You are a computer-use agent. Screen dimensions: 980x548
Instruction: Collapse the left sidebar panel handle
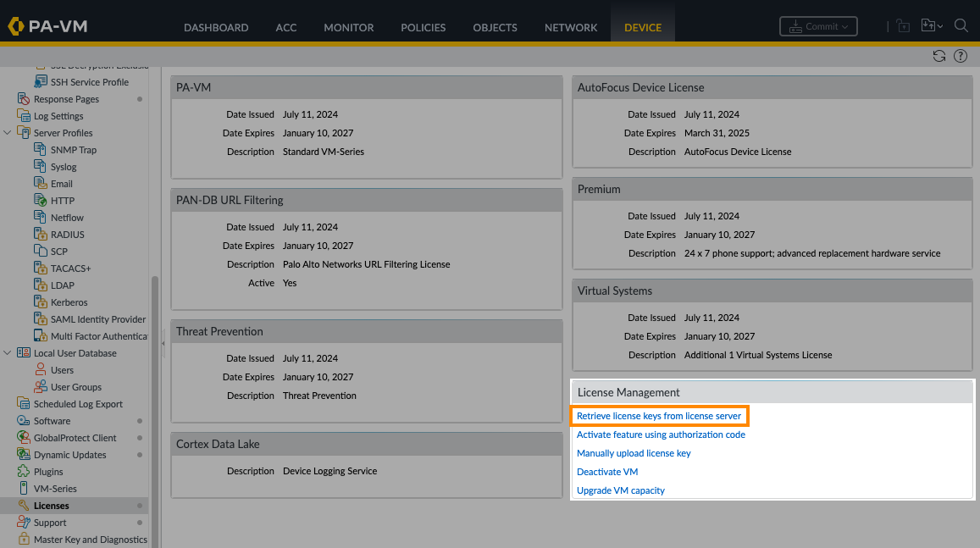(x=163, y=343)
